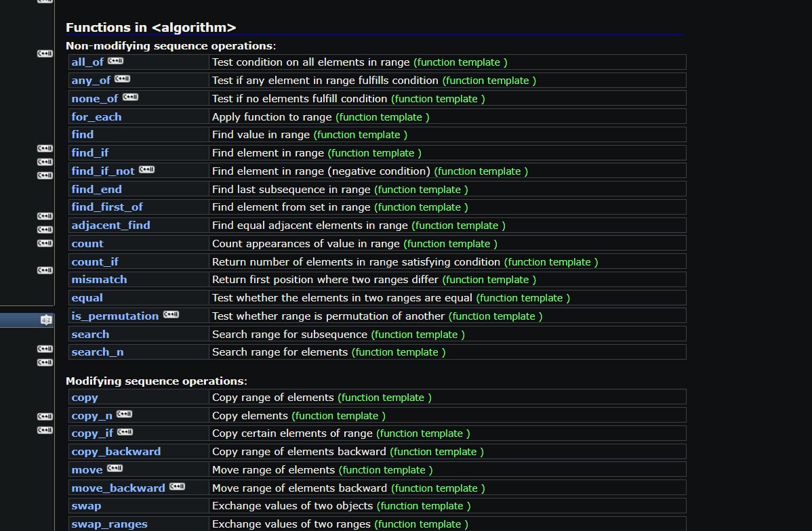Viewport: 812px width, 531px height.
Task: Click the C++11 badge next to copy_n
Action: pos(124,415)
